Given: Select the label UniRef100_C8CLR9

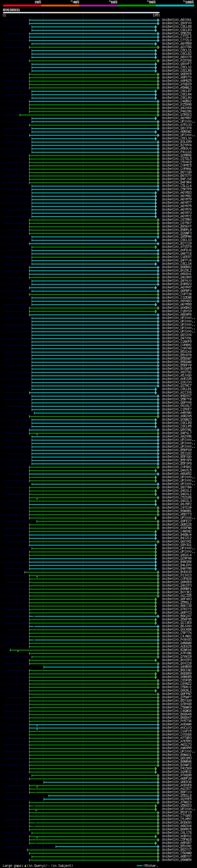Looking at the screenshot, I should pyautogui.click(x=176, y=423).
